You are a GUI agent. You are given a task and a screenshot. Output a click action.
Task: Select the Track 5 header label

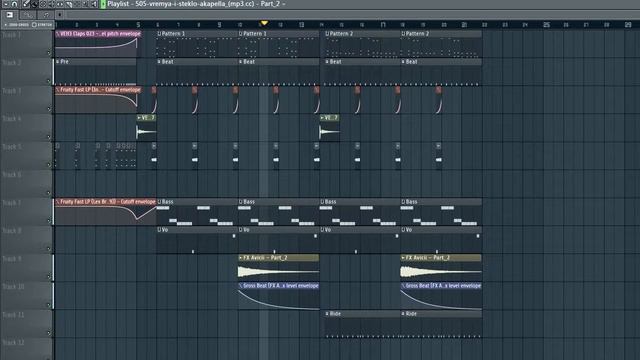click(x=11, y=147)
